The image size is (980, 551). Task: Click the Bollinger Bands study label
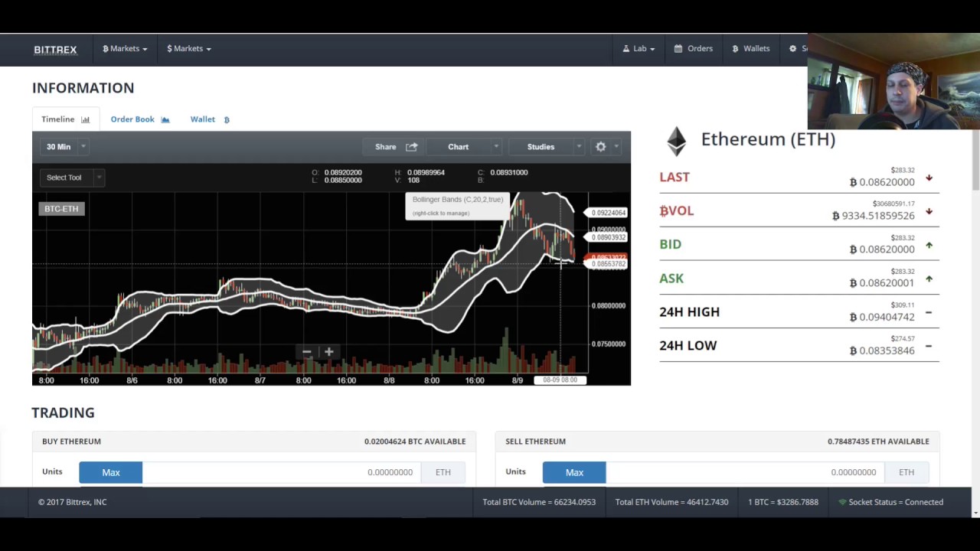tap(457, 205)
